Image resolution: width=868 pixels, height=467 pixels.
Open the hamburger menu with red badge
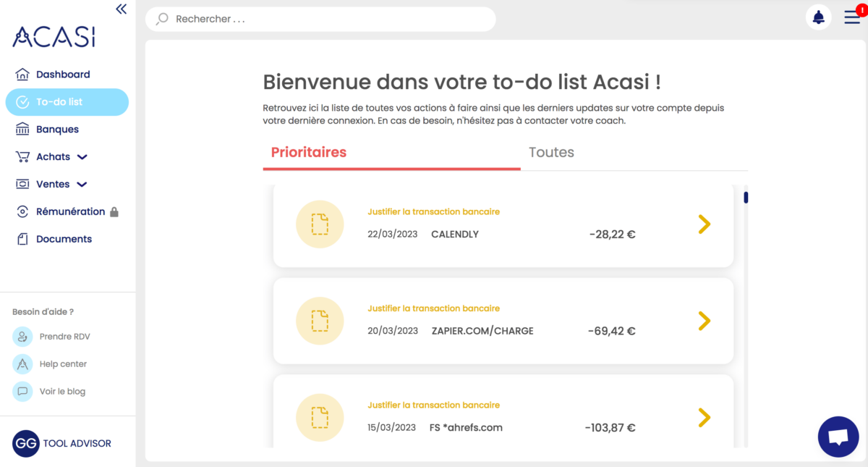click(x=852, y=17)
